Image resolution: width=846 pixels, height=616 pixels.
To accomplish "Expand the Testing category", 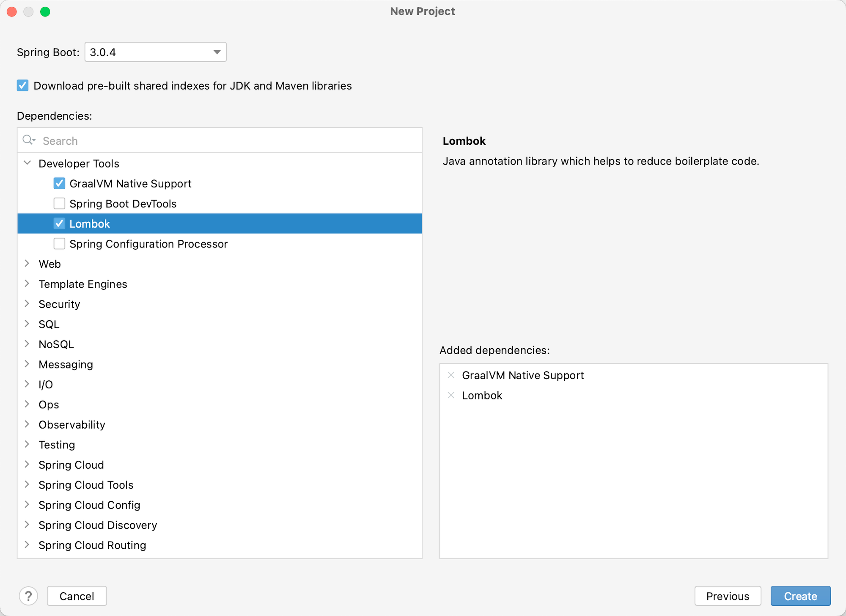I will [27, 444].
